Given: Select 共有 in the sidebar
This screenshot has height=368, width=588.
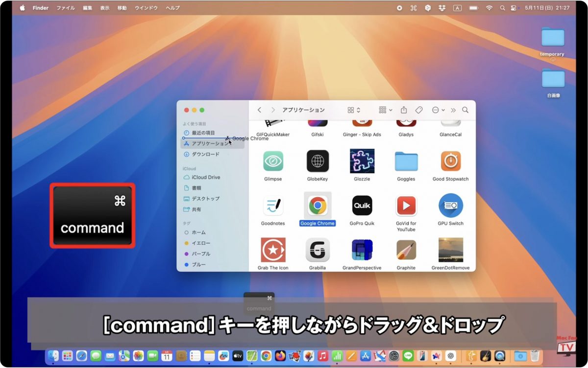Looking at the screenshot, I should click(x=213, y=209).
